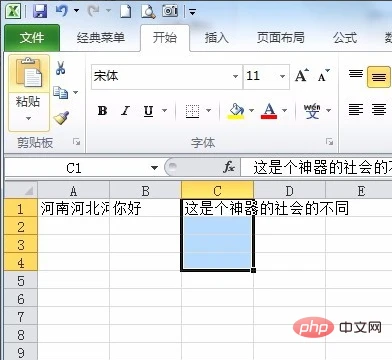Apply cell borders icon
Image resolution: width=392 pixels, height=360 pixels.
[x=192, y=111]
